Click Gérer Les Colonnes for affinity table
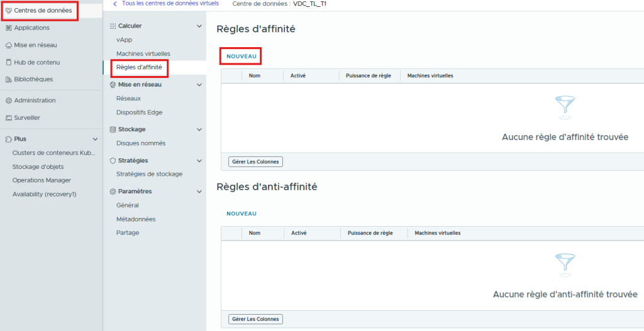 (x=255, y=162)
